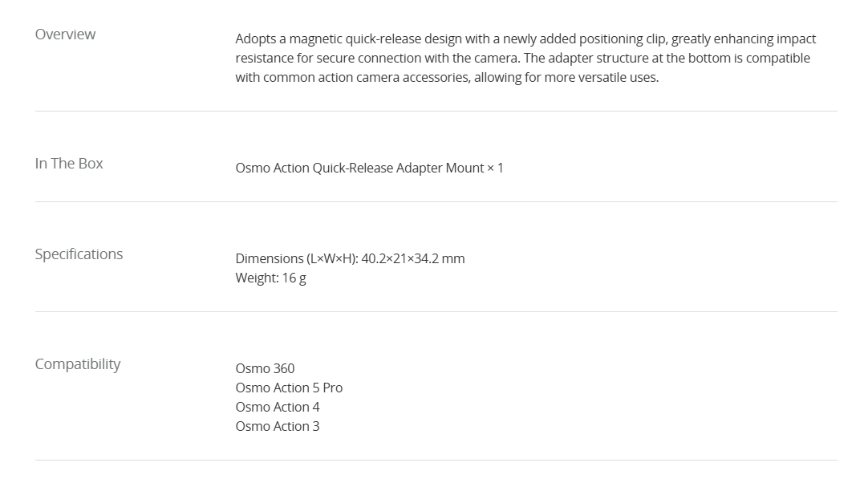Select Osmo 360 in the compatibility list
The width and height of the screenshot is (868, 479).
(265, 369)
